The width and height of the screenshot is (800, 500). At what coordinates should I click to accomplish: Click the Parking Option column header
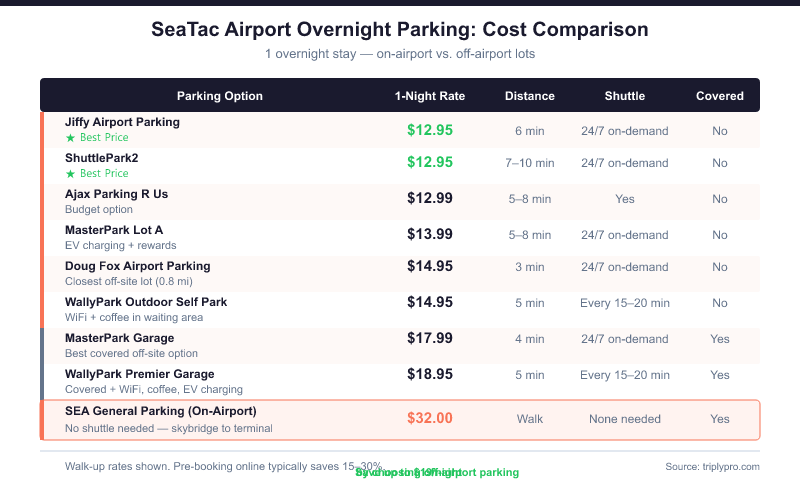(x=220, y=96)
